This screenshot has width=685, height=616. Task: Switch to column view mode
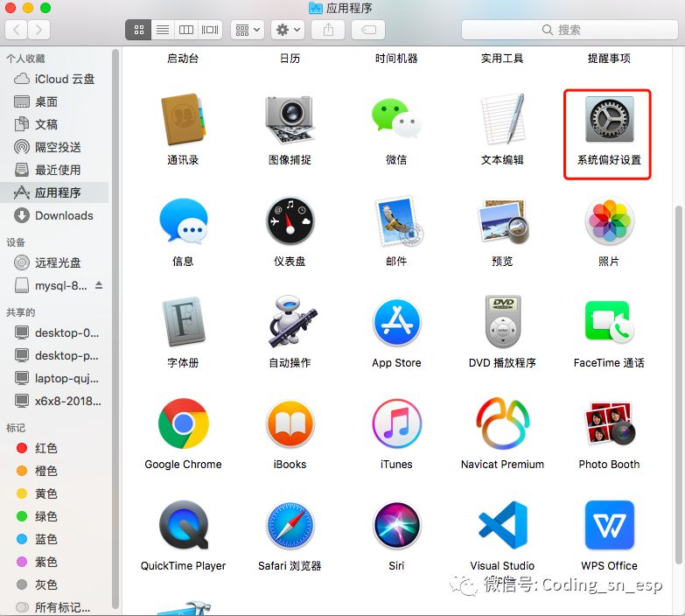coord(186,30)
